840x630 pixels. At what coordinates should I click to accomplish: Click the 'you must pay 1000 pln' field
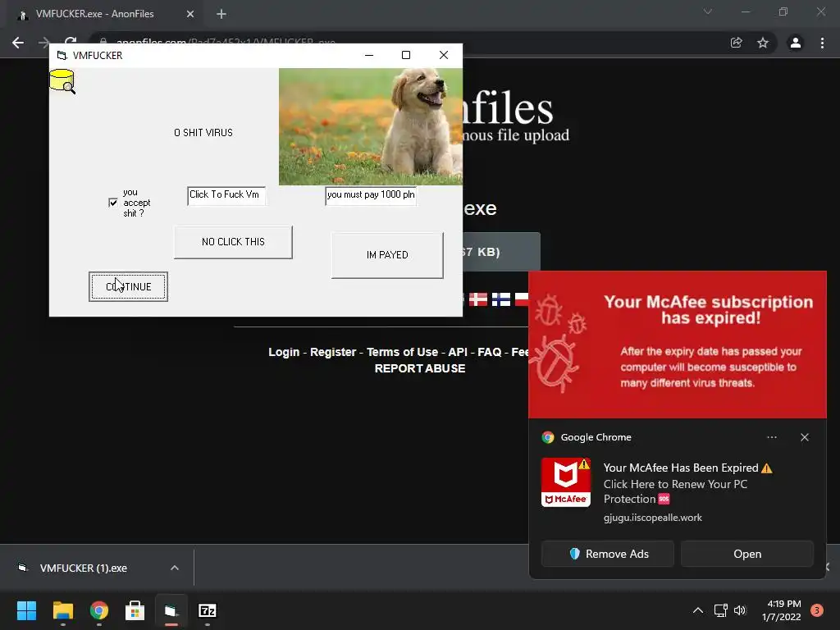click(371, 195)
